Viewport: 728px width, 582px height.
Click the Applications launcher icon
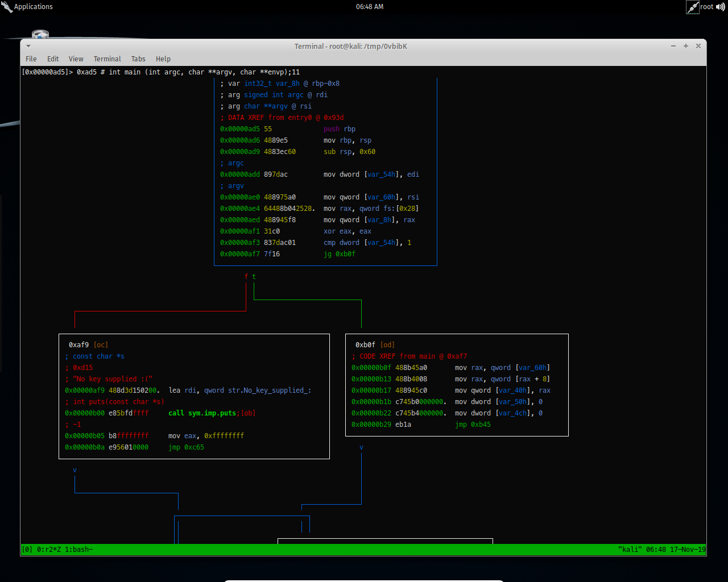7,7
